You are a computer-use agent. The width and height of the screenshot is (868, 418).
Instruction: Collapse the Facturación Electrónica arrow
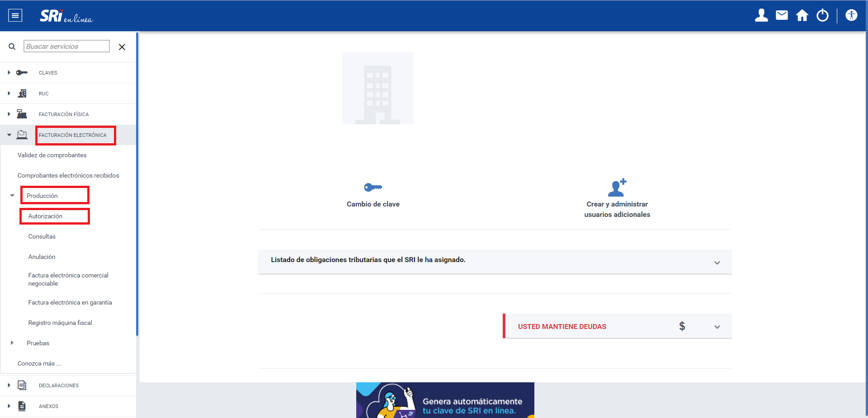(x=9, y=135)
